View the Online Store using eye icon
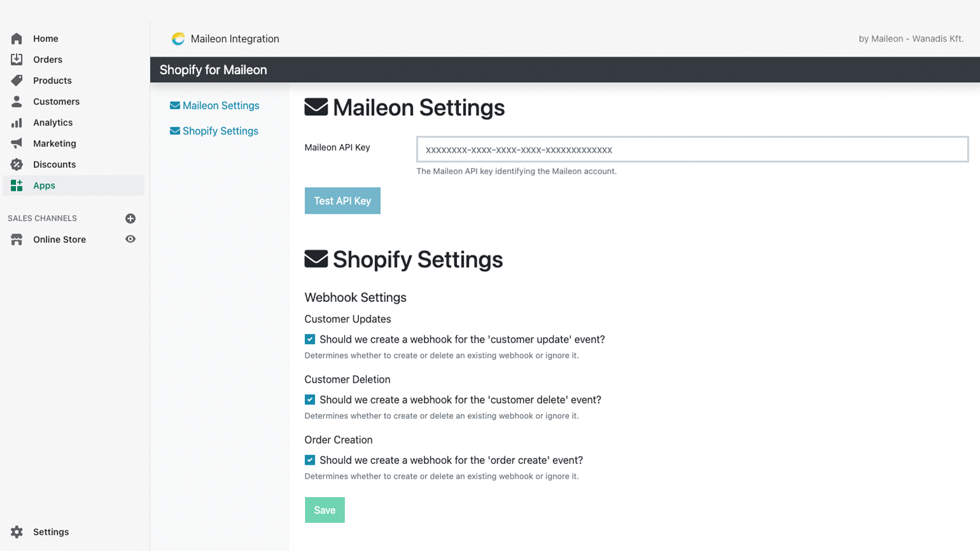The width and height of the screenshot is (980, 551). tap(130, 239)
